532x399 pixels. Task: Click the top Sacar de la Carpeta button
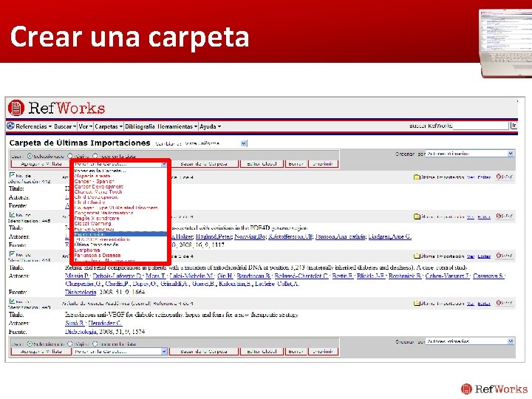click(204, 164)
